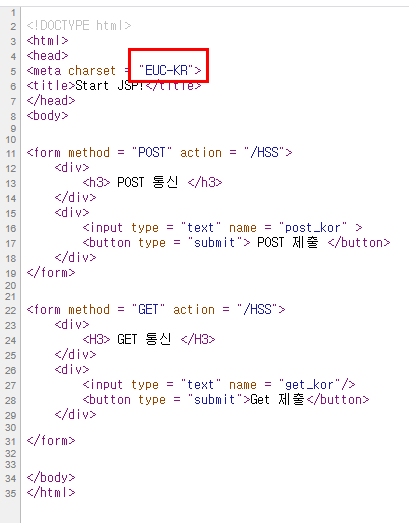Click the closing </head> tag

[x=51, y=101]
